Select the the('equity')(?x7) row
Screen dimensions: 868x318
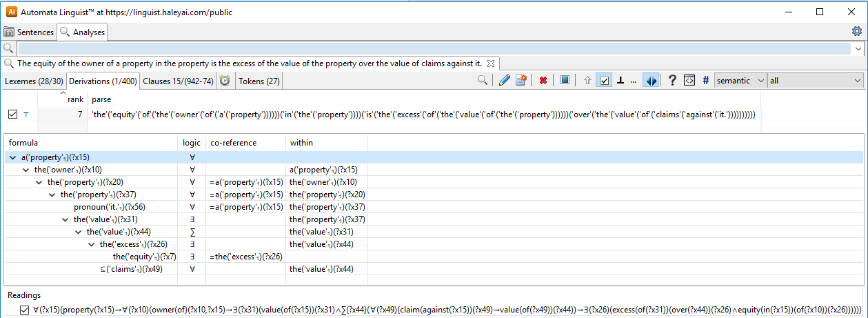tap(144, 257)
